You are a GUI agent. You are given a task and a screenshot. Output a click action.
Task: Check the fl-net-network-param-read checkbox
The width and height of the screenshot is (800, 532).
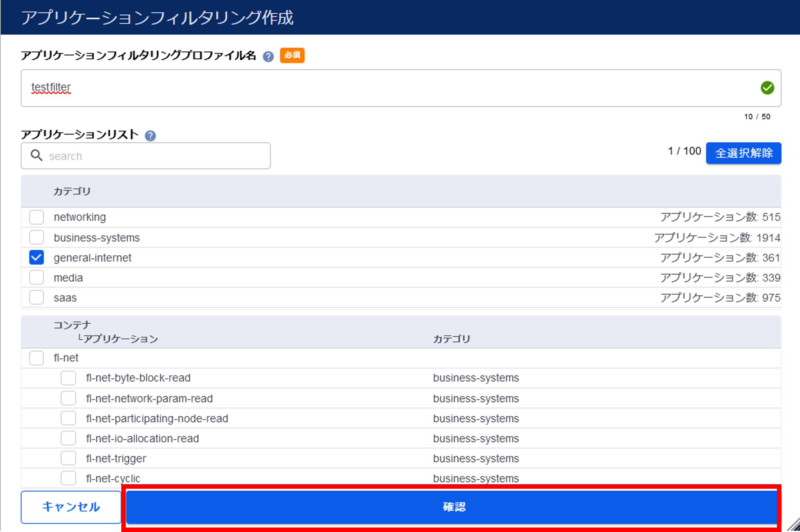tap(68, 398)
